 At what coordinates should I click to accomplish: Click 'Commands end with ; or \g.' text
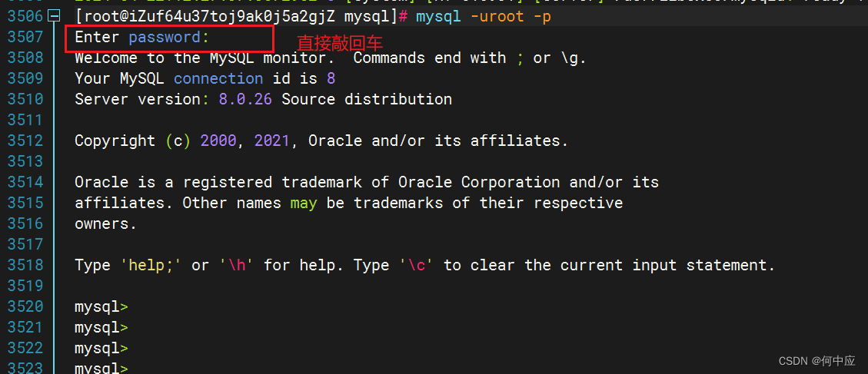coord(470,58)
